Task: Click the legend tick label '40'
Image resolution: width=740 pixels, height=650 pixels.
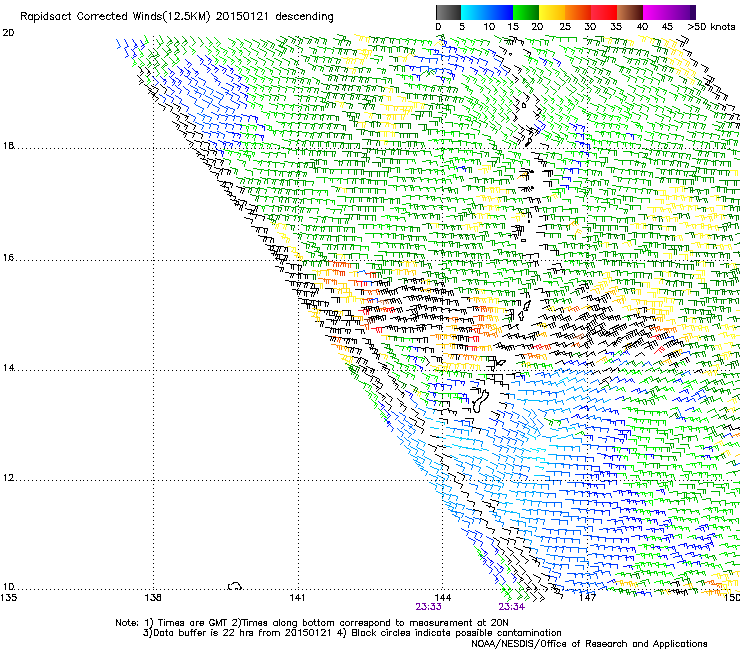Action: [x=642, y=27]
